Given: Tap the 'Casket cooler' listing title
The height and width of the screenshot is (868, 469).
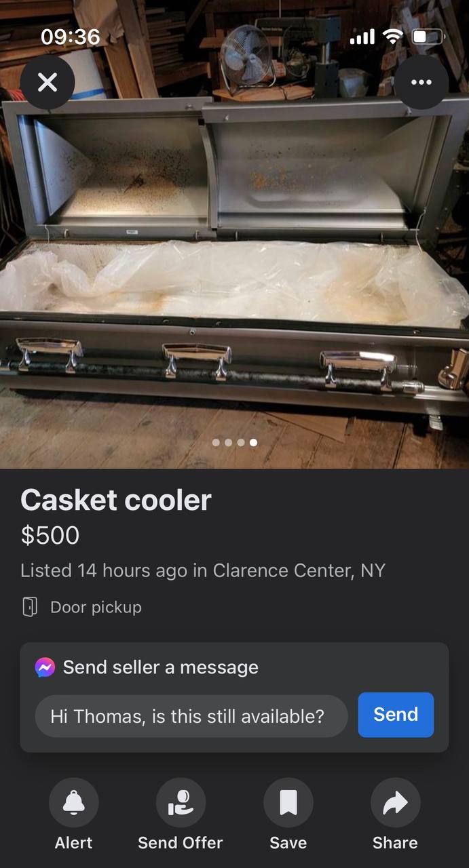Looking at the screenshot, I should pyautogui.click(x=116, y=500).
